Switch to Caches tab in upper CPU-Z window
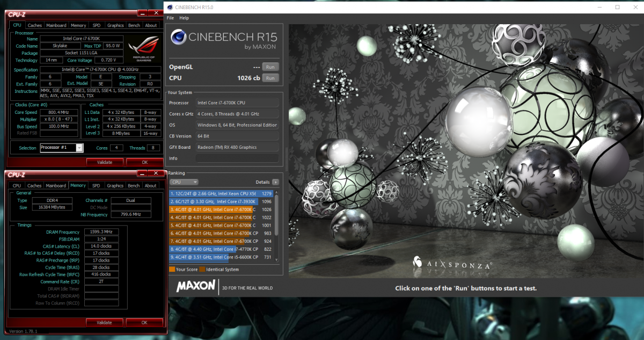 coord(35,25)
